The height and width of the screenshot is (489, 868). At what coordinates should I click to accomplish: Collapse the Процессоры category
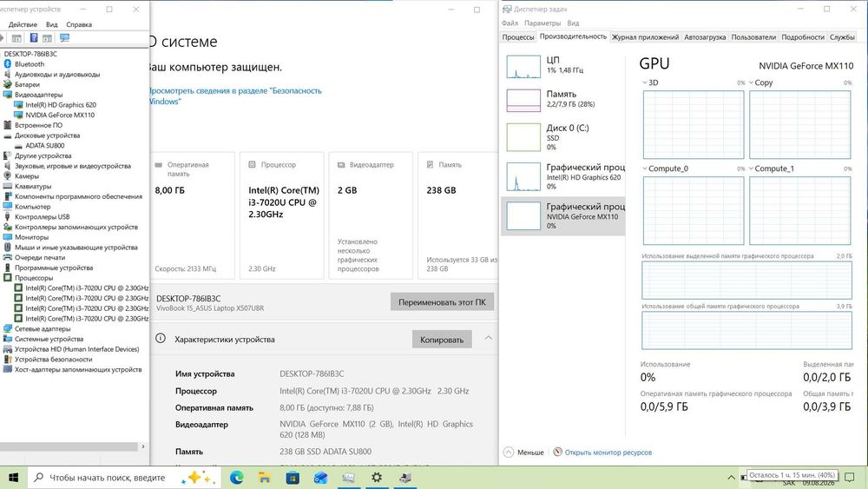(34, 278)
